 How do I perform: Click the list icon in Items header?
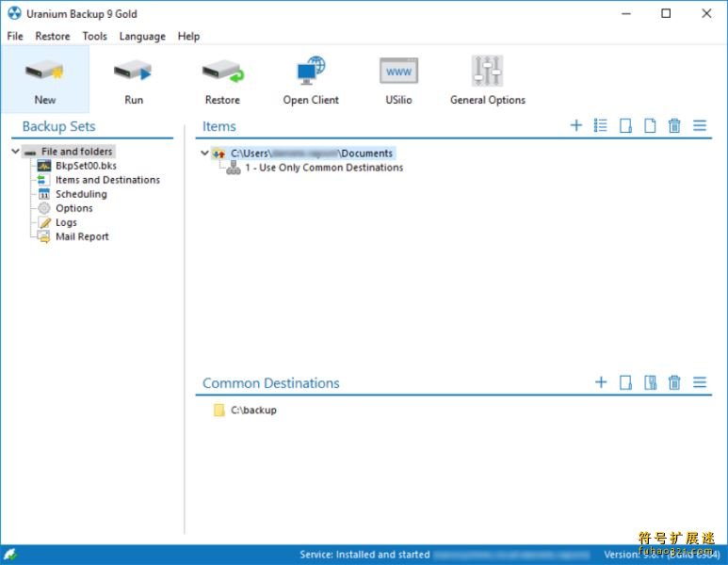(x=600, y=125)
